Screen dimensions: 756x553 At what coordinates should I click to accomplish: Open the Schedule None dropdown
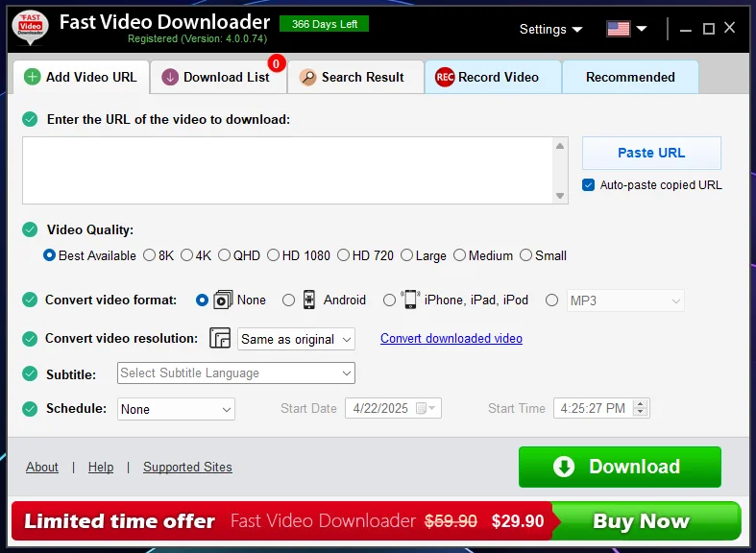176,409
